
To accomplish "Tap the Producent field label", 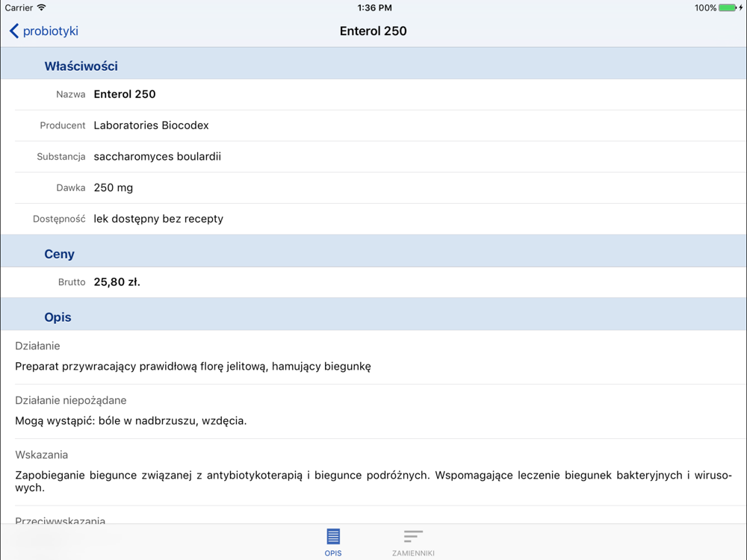I will [x=63, y=125].
